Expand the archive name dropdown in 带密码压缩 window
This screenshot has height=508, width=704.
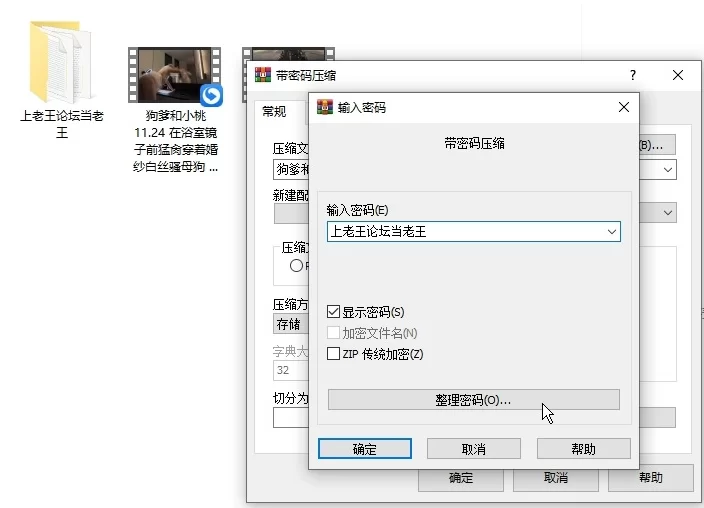(x=668, y=170)
